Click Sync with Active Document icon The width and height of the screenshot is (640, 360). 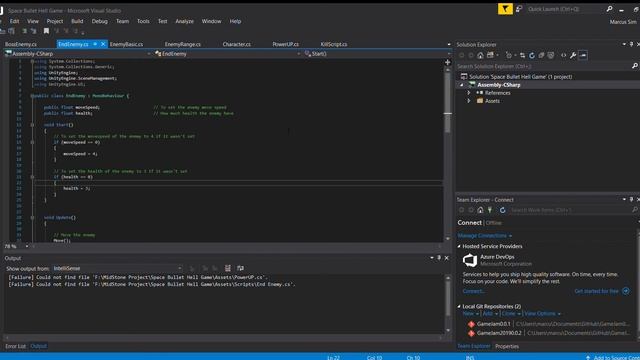click(x=522, y=55)
